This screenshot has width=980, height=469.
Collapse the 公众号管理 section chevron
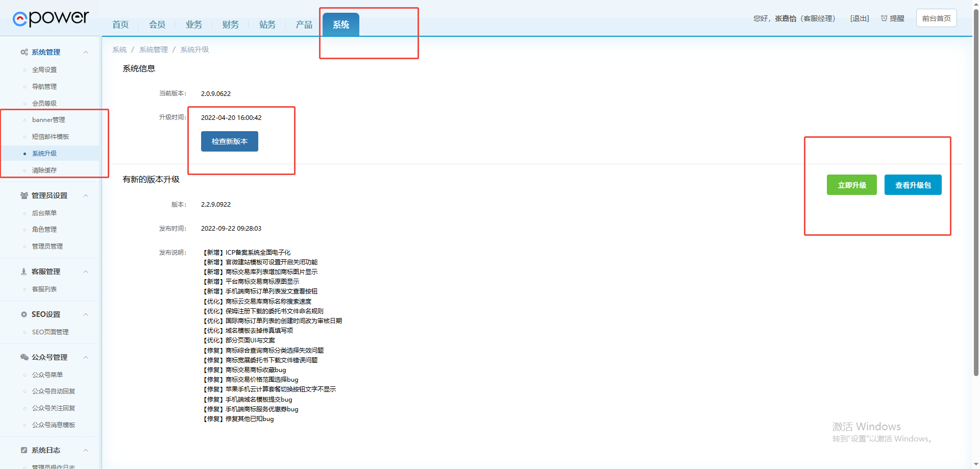86,357
